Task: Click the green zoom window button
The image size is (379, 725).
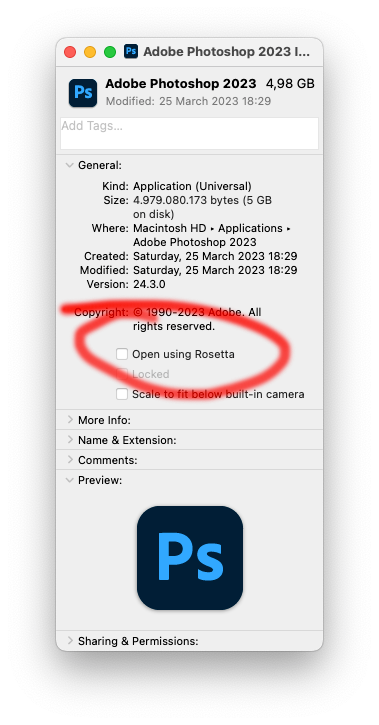Action: pyautogui.click(x=110, y=52)
